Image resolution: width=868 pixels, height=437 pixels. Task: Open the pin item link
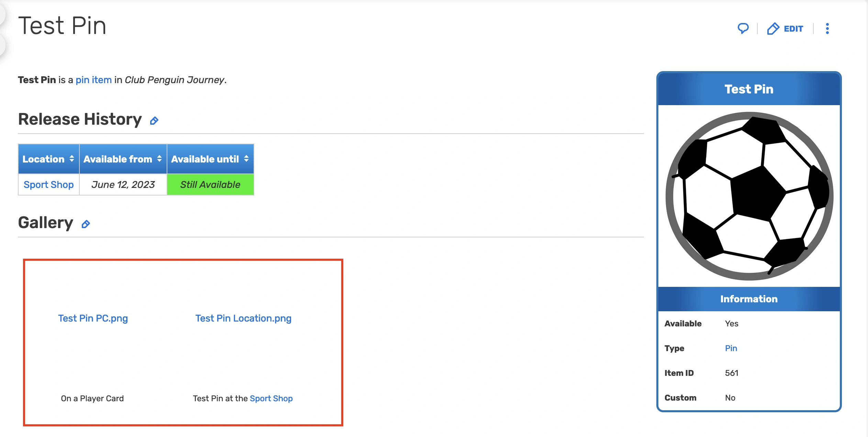point(93,80)
